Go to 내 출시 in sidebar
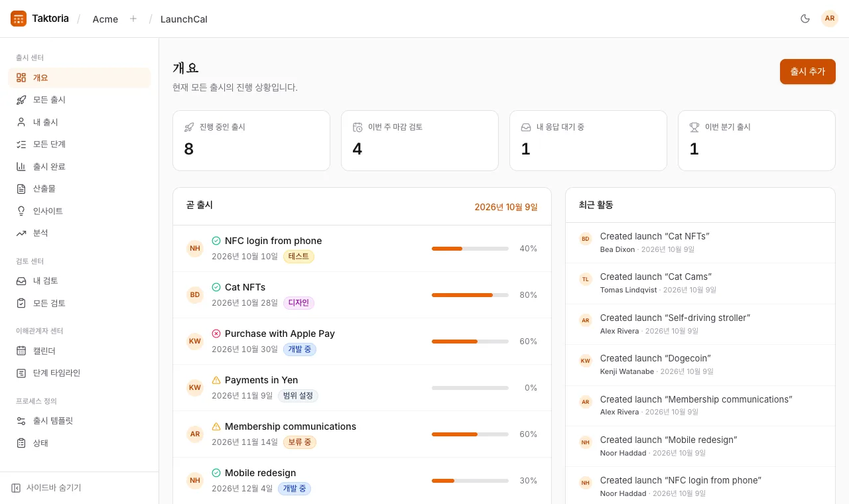Viewport: 849px width, 504px height. coord(79,122)
